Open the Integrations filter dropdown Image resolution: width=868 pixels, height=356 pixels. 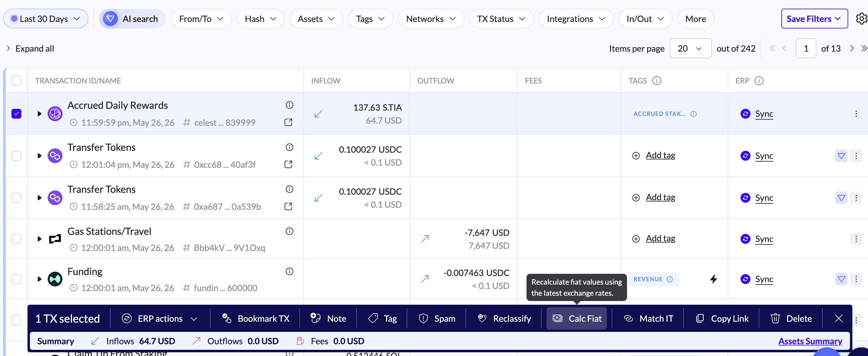tap(576, 19)
